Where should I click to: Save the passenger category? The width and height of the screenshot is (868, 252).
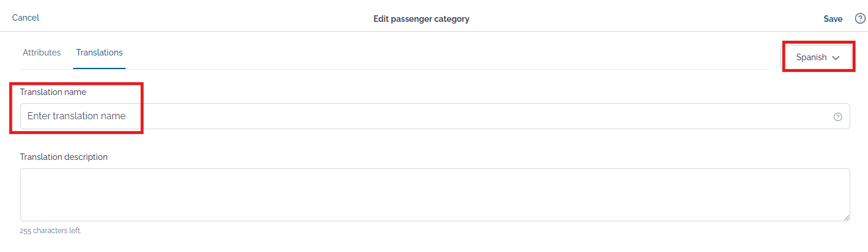pos(833,19)
